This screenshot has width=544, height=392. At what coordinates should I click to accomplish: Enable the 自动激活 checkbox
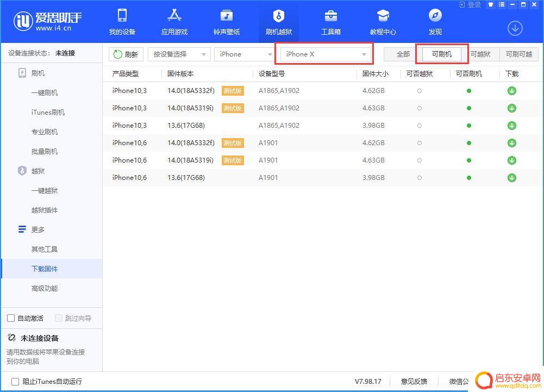point(11,318)
